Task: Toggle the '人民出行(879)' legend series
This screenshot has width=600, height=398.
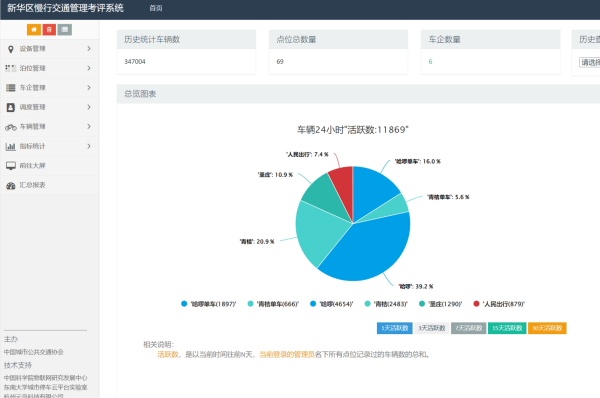Action: pos(499,304)
